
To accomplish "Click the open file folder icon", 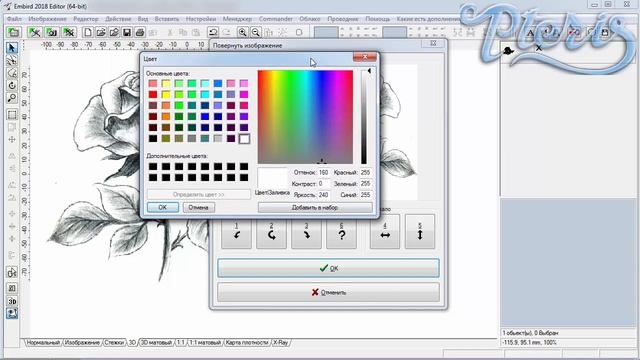I will [x=101, y=32].
